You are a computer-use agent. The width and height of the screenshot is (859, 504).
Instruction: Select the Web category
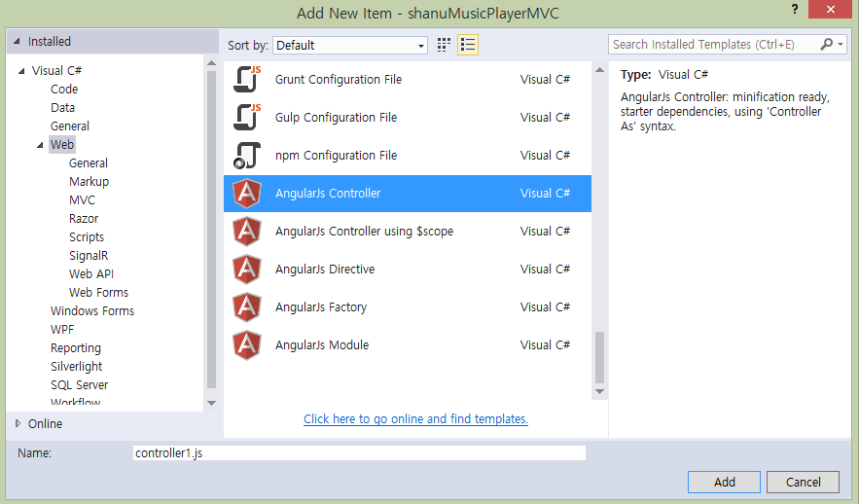tap(62, 145)
